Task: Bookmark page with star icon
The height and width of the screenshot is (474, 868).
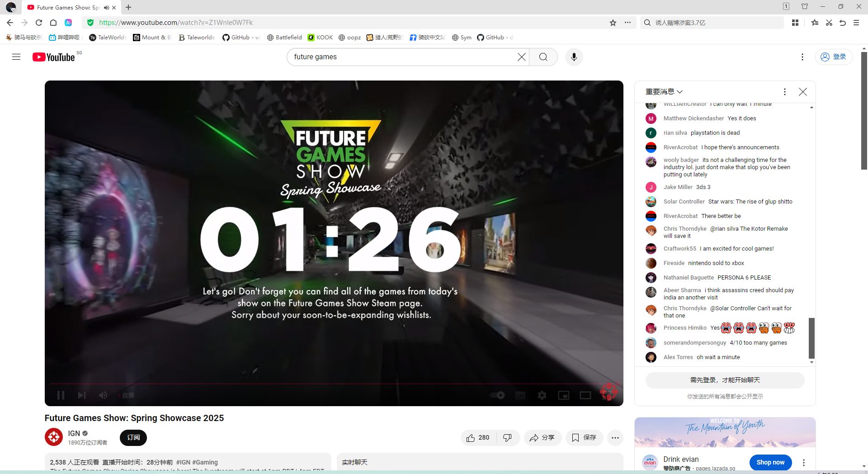Action: pos(613,23)
